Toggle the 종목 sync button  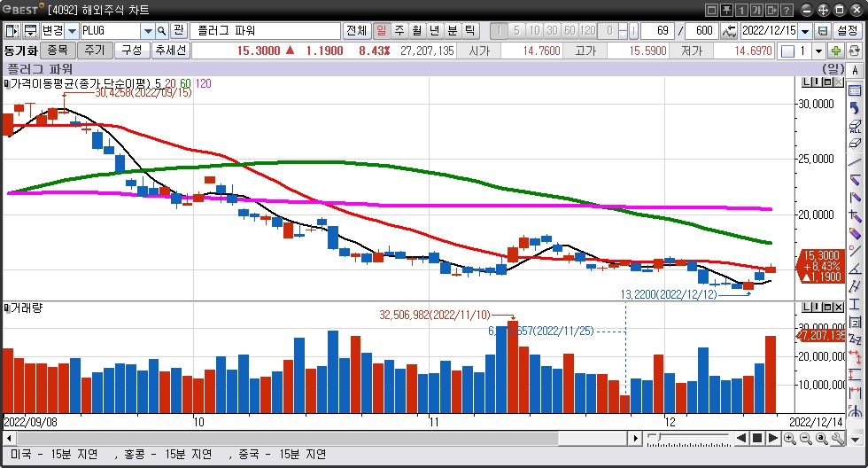[x=58, y=51]
